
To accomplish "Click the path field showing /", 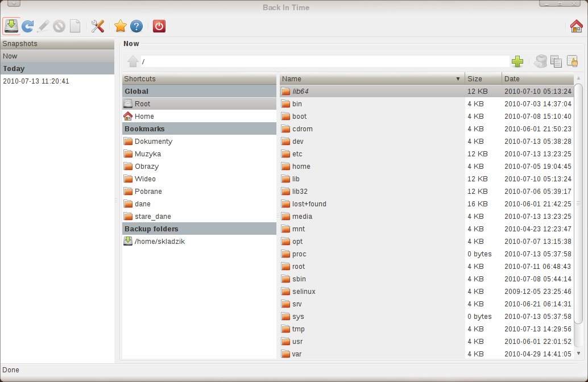I will coord(325,61).
